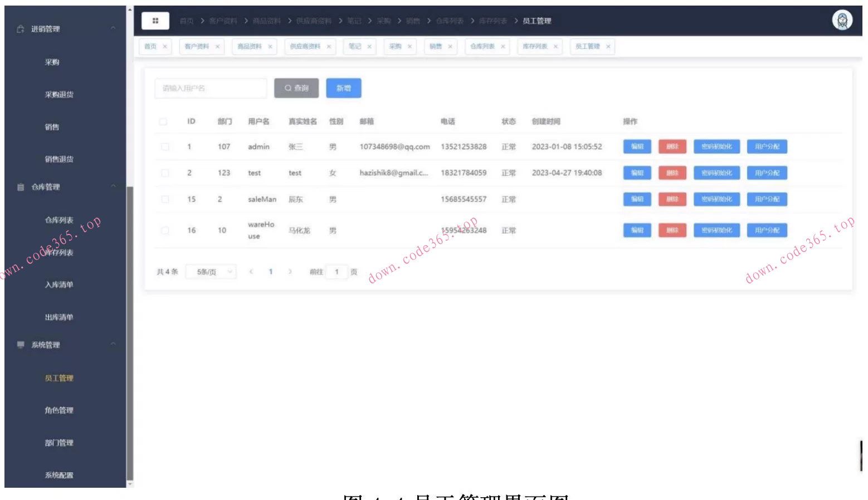868x500 pixels.
Task: Click the 前往 page number input
Action: pos(337,272)
